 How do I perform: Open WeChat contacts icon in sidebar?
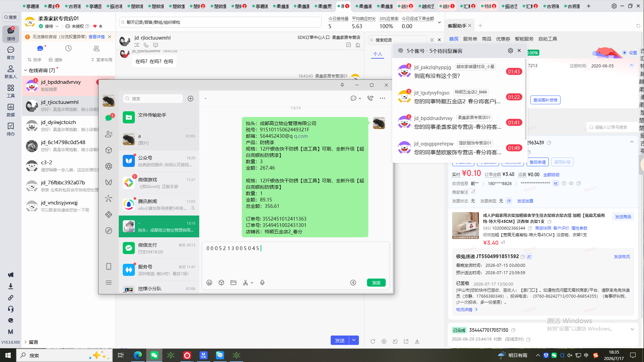click(x=109, y=134)
